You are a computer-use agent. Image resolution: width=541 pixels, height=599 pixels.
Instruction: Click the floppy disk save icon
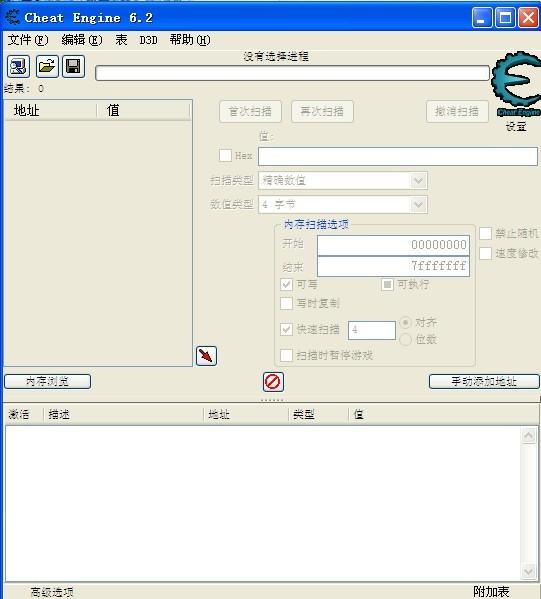coord(73,66)
